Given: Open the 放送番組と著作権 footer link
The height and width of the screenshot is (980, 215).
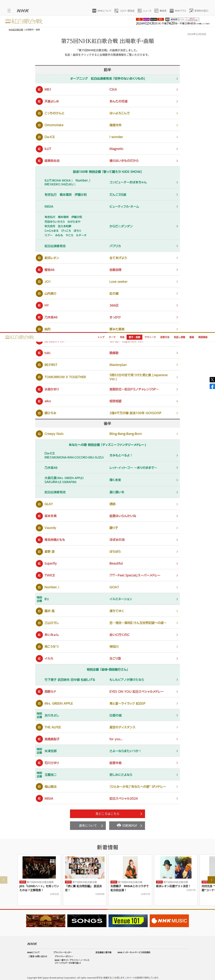Looking at the screenshot, I should pos(103,952).
